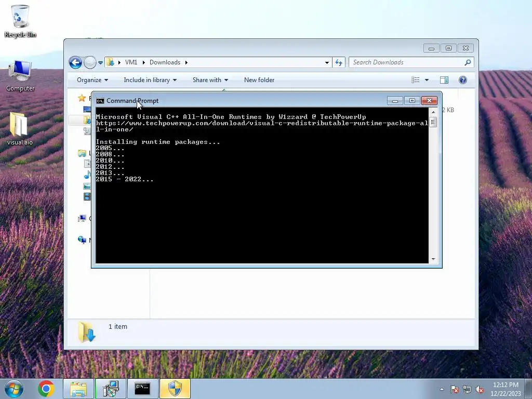Refresh the Downloads folder view
This screenshot has height=399, width=532.
[339, 62]
